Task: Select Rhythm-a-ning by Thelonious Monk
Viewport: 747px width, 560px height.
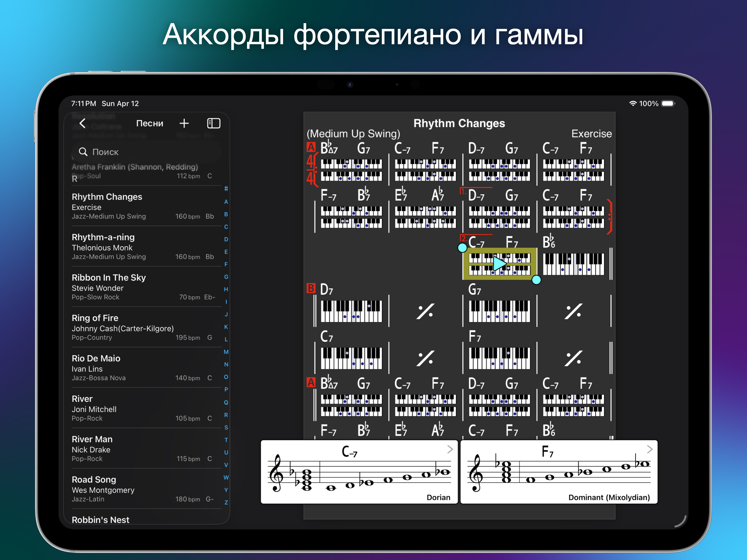Action: [142, 246]
